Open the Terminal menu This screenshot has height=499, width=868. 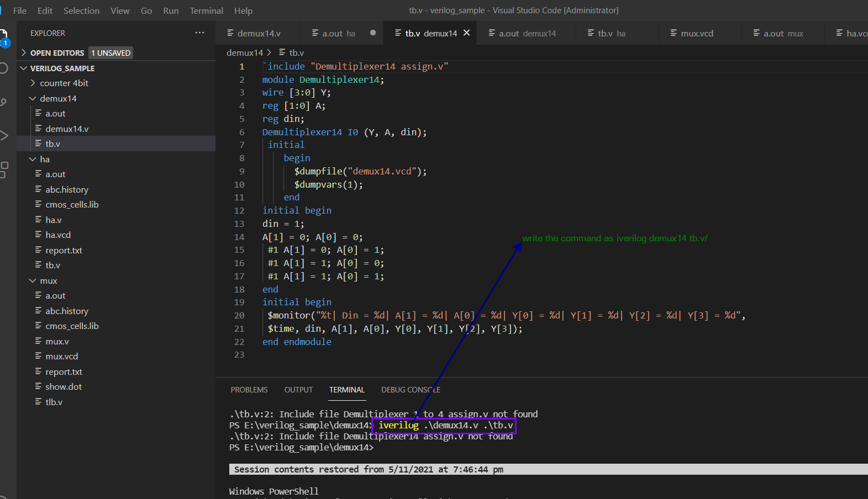(x=206, y=10)
